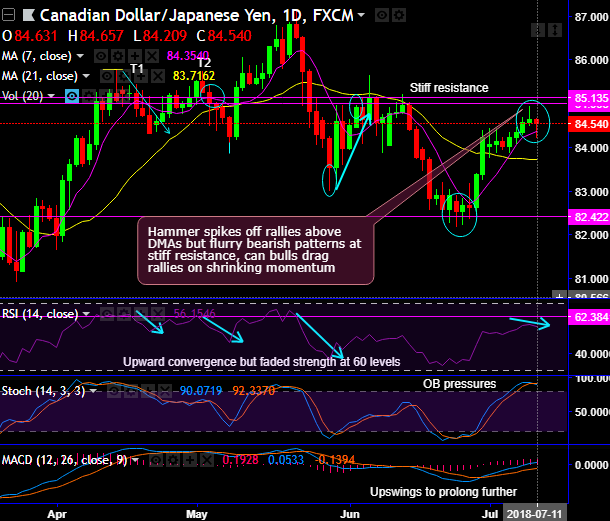Click the MACD (12, 26, close, 9) label
610x521 pixels.
[x=65, y=460]
